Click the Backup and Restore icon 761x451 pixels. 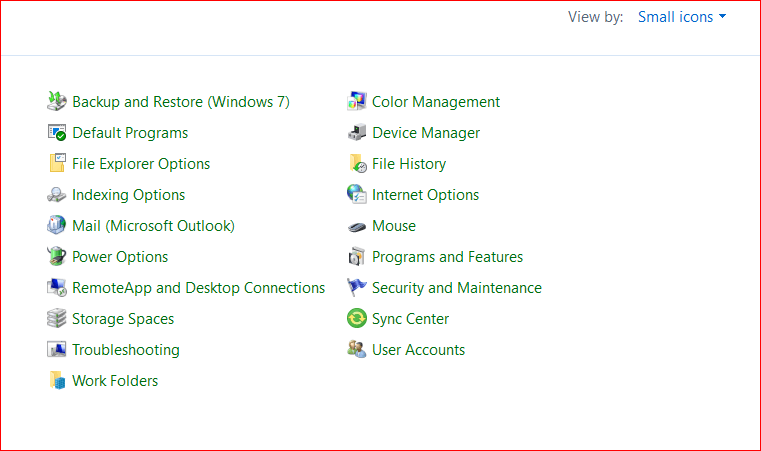pos(57,102)
